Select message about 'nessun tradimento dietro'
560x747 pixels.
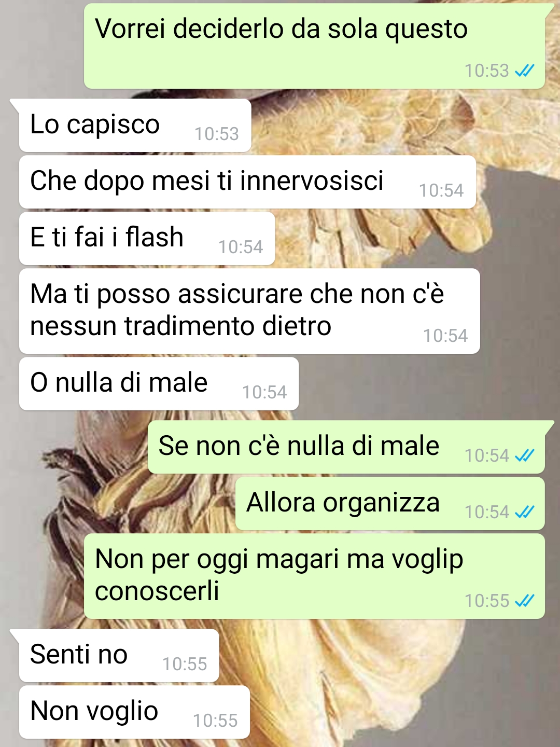click(x=249, y=311)
